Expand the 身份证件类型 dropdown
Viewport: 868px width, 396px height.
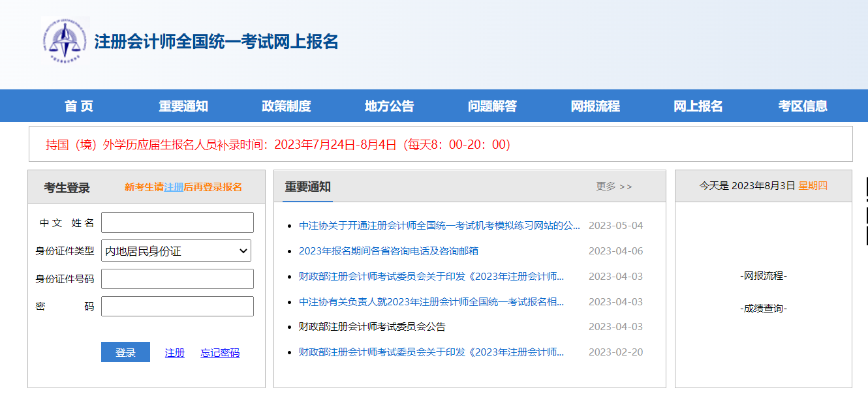(176, 251)
